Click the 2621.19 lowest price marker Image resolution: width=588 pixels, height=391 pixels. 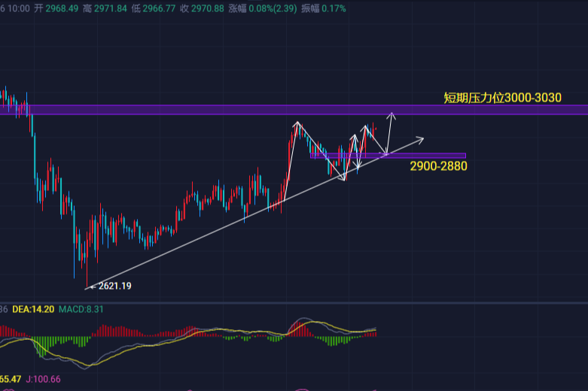114,286
